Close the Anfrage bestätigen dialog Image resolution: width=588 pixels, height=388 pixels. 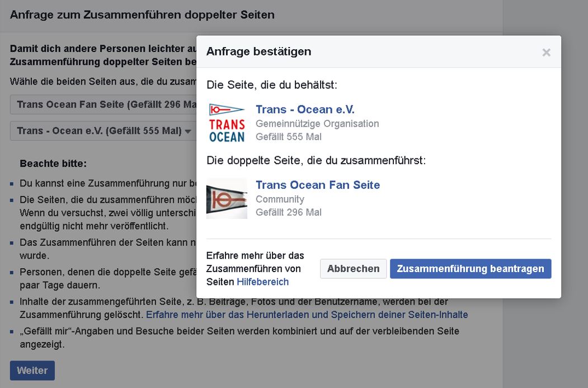coord(546,52)
